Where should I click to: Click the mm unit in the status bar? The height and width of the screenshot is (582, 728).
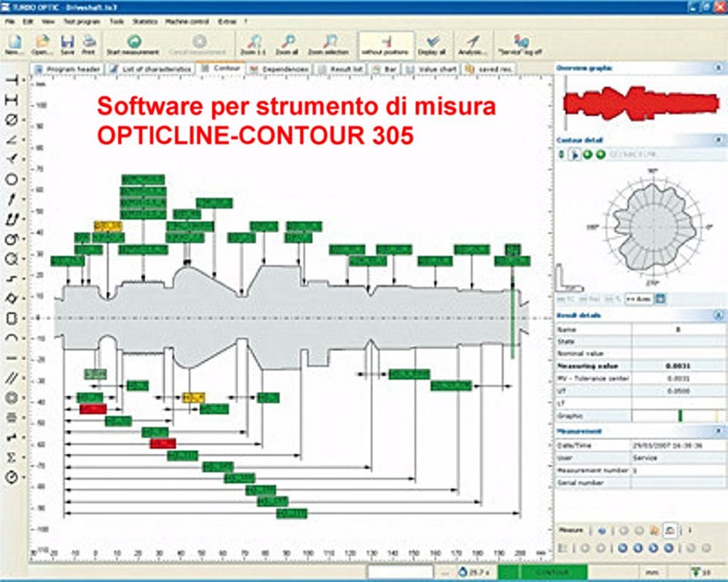[652, 572]
